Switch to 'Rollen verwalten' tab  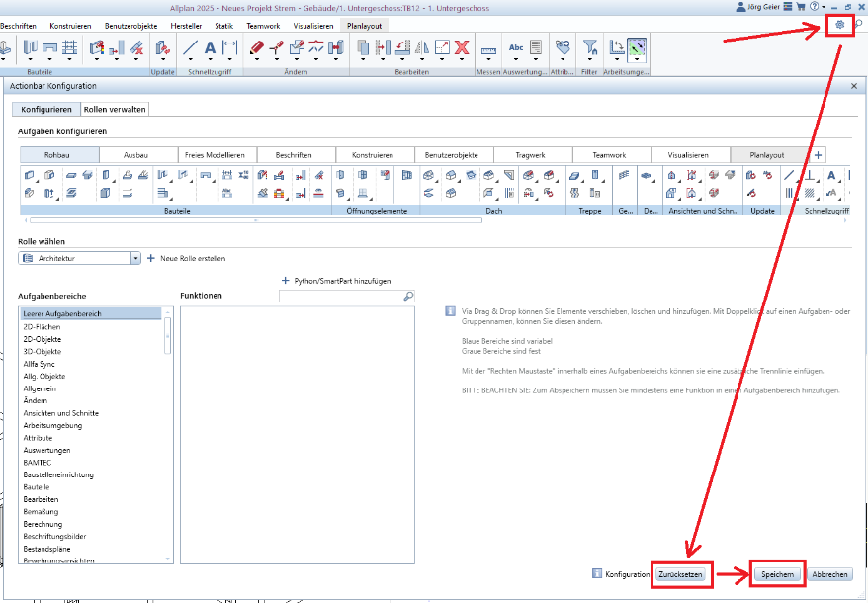(x=115, y=109)
